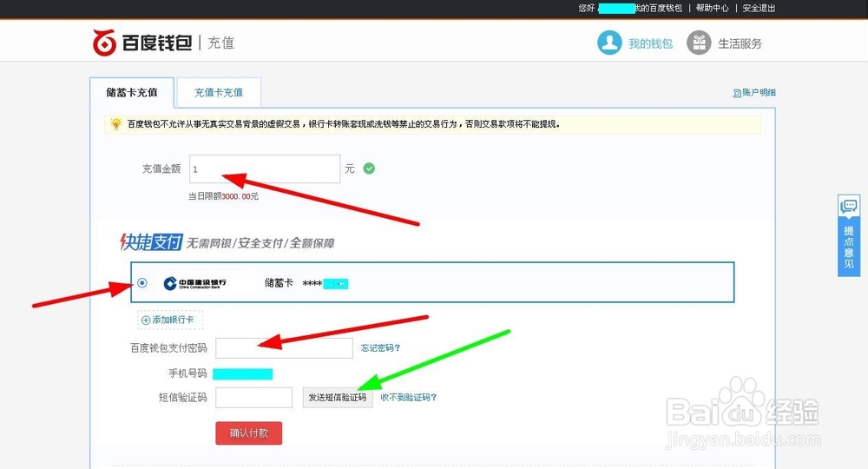Viewport: 868px width, 469px height.
Task: Click the 无需网银/安全支付/全额保障 slogan text
Action: coord(260,243)
